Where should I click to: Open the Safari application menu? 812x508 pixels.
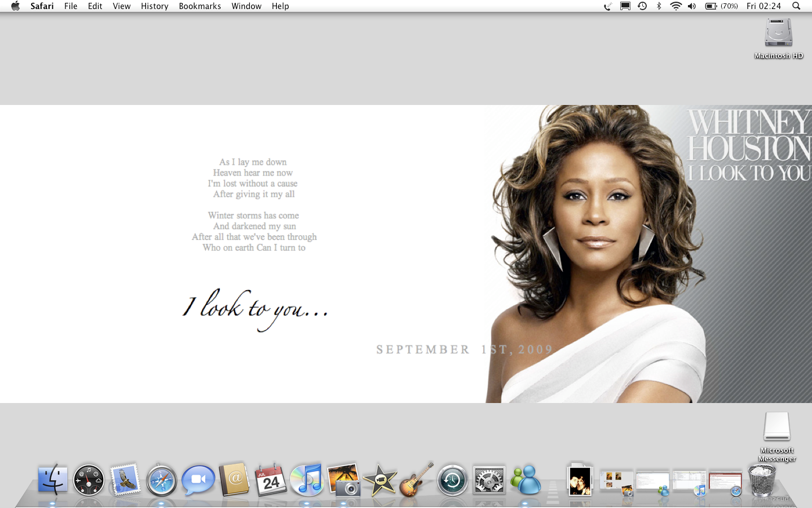(42, 6)
